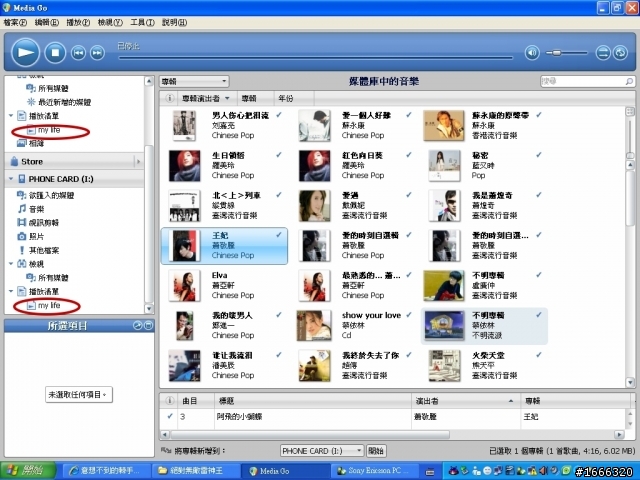
Task: Open the 說明(H) menu
Action: 174,22
